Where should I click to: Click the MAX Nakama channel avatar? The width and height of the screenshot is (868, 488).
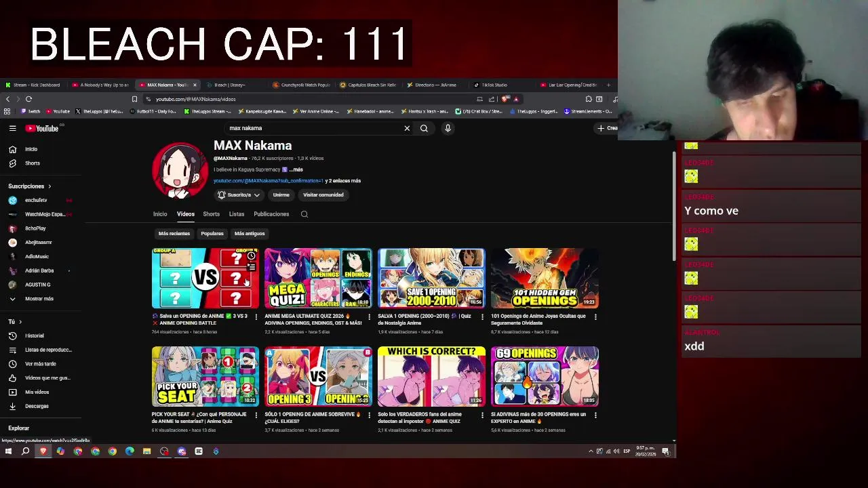pyautogui.click(x=180, y=171)
